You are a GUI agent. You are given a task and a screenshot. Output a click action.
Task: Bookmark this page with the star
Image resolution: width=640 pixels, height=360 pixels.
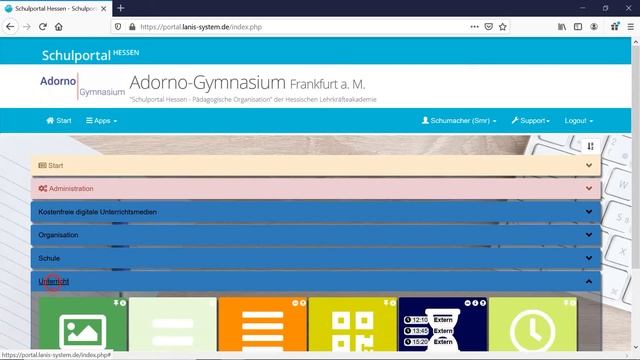(x=502, y=27)
